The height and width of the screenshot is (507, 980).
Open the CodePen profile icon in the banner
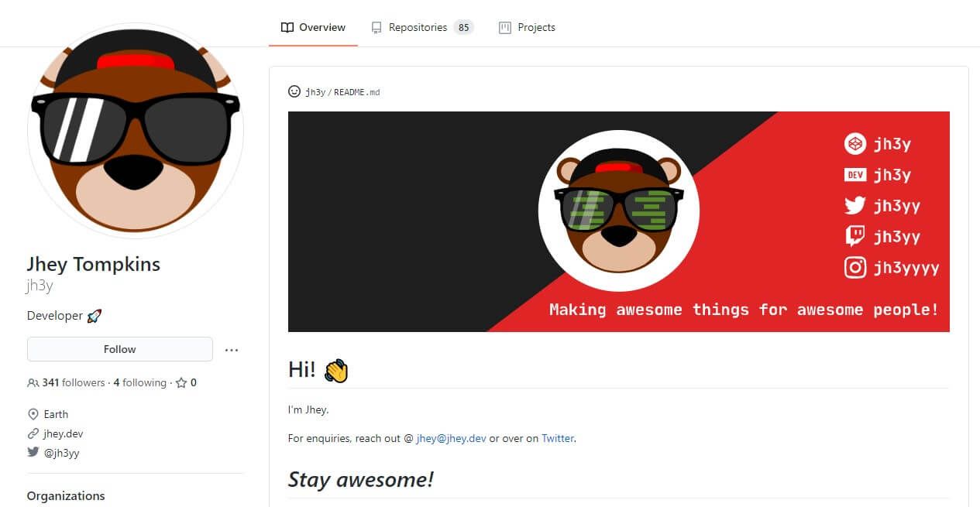pyautogui.click(x=854, y=143)
